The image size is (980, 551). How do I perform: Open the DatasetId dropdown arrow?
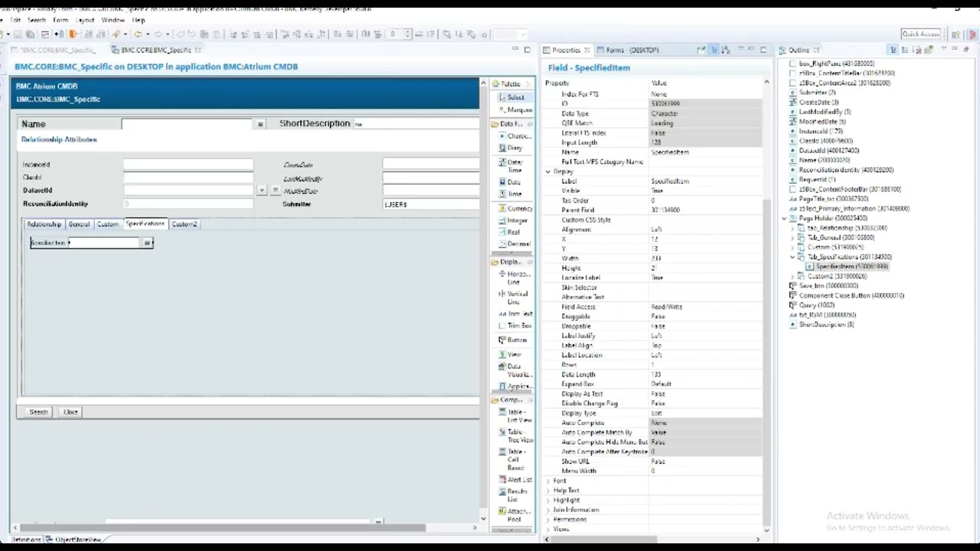262,191
